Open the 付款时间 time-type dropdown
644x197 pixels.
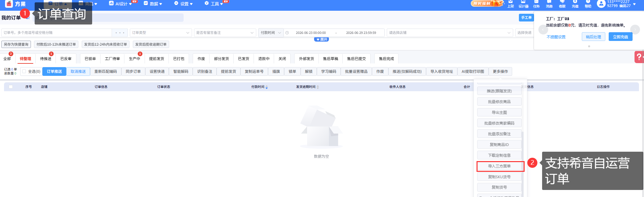coord(271,33)
